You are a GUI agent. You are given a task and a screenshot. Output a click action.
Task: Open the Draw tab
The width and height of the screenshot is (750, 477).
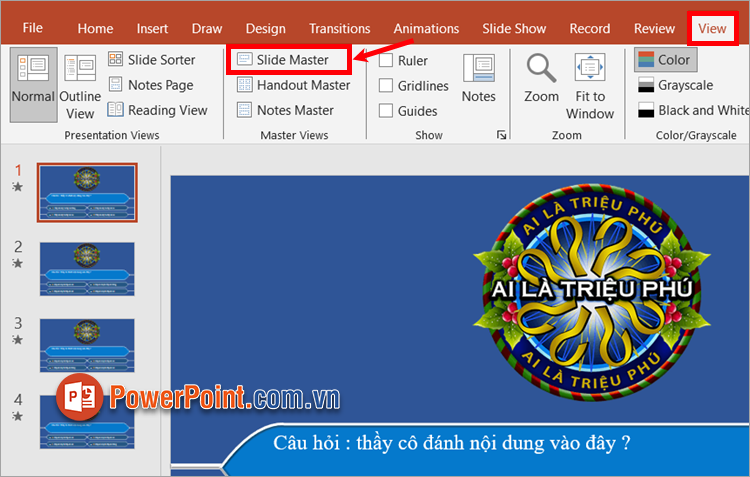click(x=207, y=29)
